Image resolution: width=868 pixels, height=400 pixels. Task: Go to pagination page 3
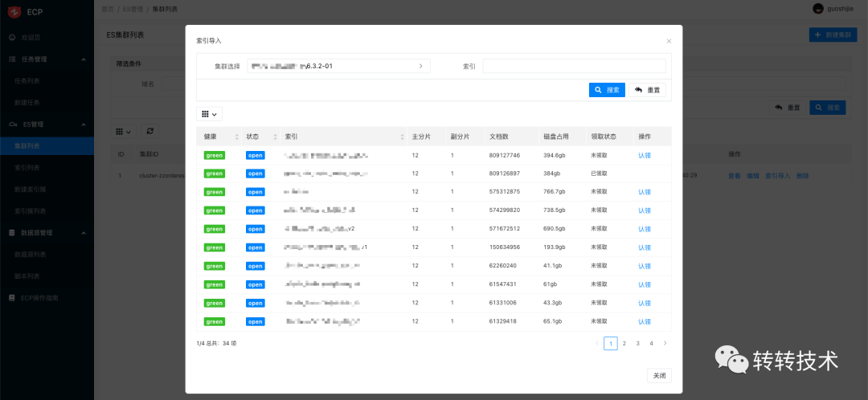pos(637,343)
